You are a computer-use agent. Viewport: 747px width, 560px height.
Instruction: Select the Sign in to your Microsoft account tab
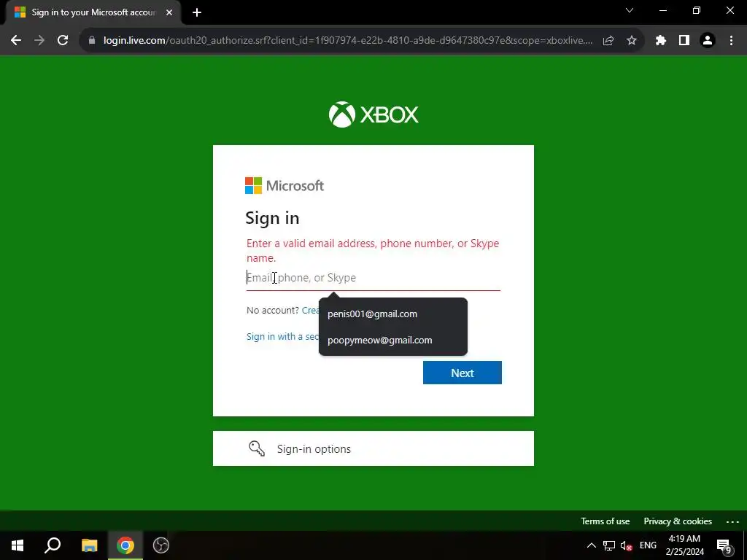[93, 12]
